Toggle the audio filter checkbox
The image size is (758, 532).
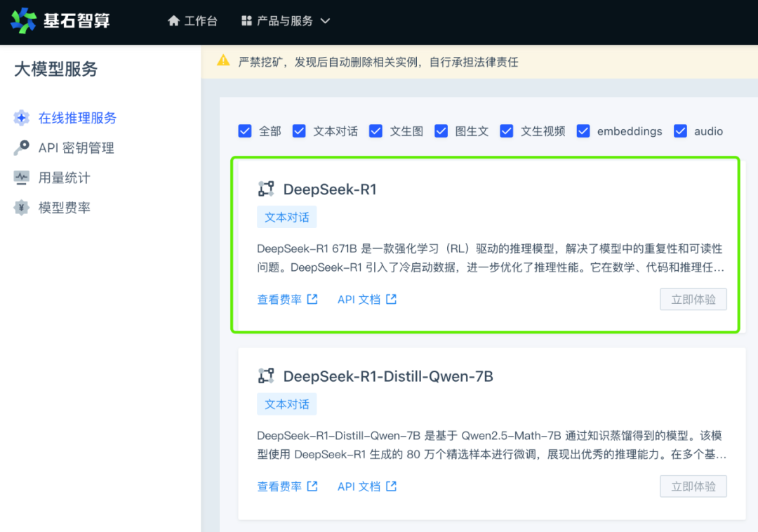tap(681, 131)
